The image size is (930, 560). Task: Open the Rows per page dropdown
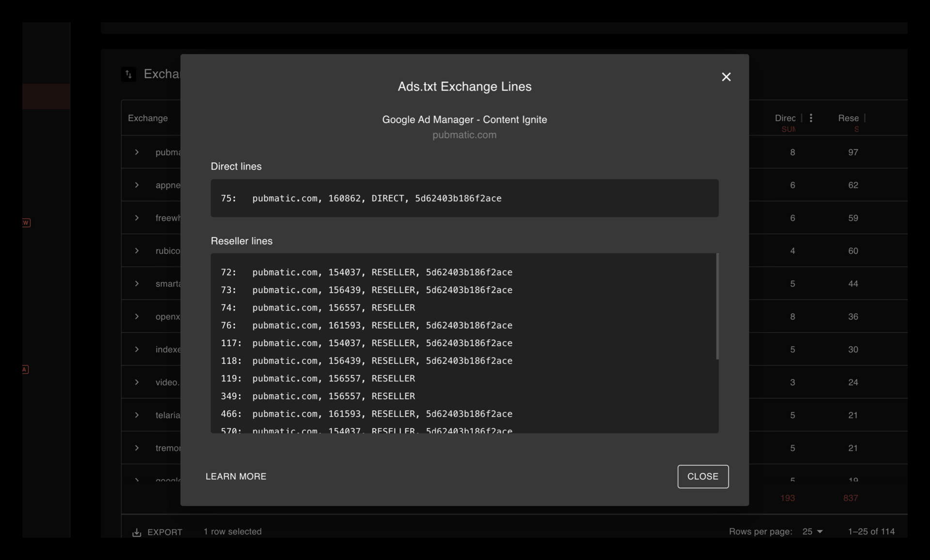click(x=812, y=531)
